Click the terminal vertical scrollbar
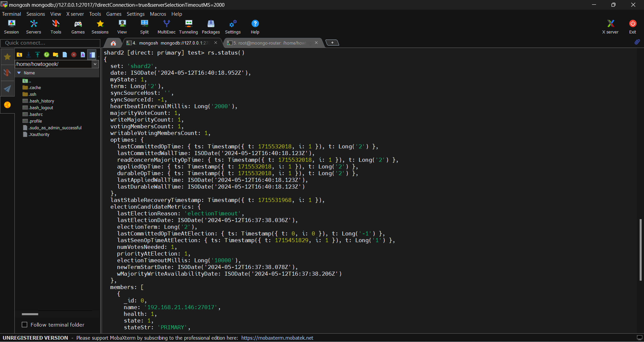Screen dimensions: 644x342 (640, 250)
